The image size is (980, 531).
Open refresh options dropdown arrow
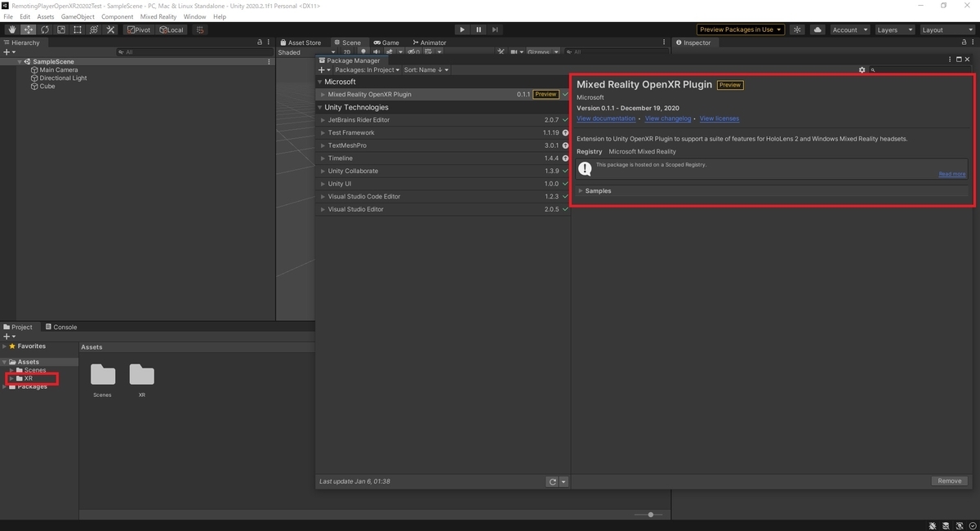[564, 482]
